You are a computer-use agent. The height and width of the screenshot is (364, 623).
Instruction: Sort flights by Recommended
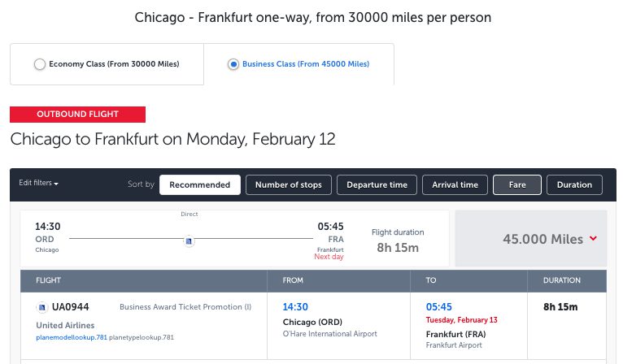200,185
